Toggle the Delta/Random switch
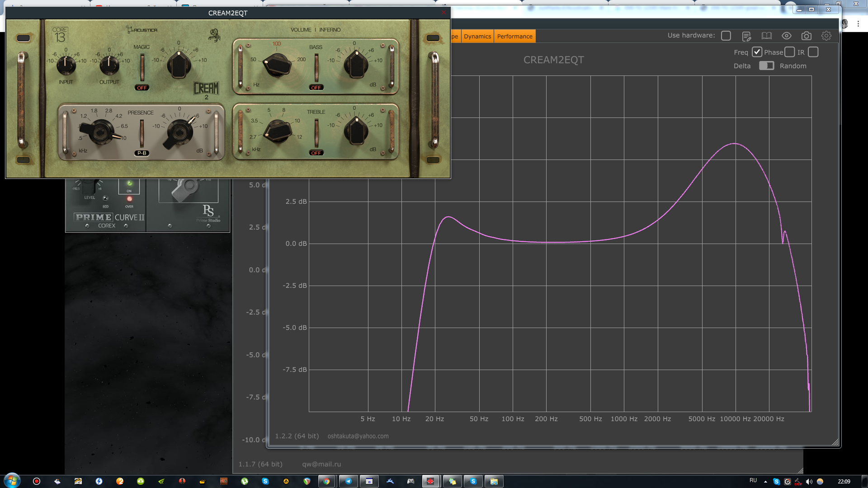The image size is (868, 488). (x=766, y=66)
